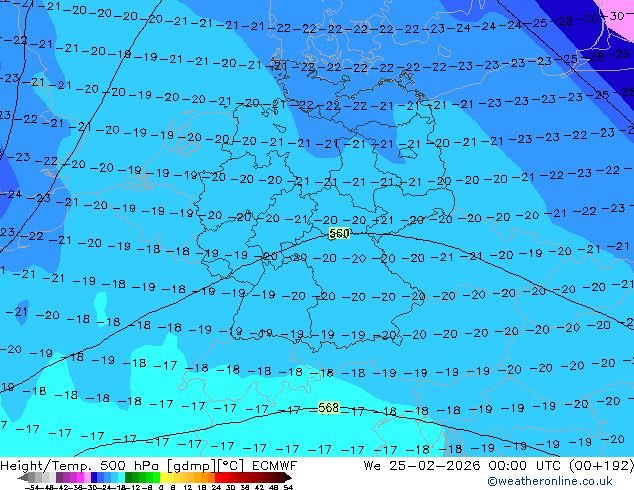Screen dimensions: 634x490
Task: Click the '(00+192)' forecast hour text
Action: 601,466
